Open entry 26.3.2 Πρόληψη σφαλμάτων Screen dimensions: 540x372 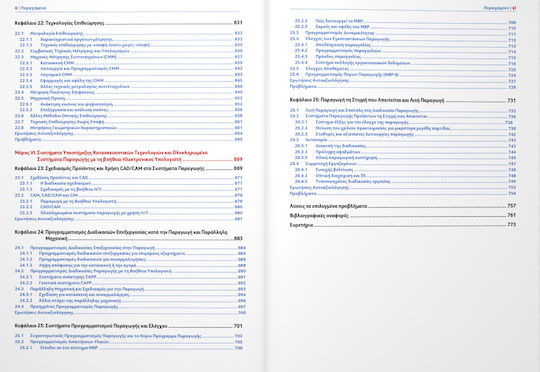pyautogui.click(x=405, y=152)
